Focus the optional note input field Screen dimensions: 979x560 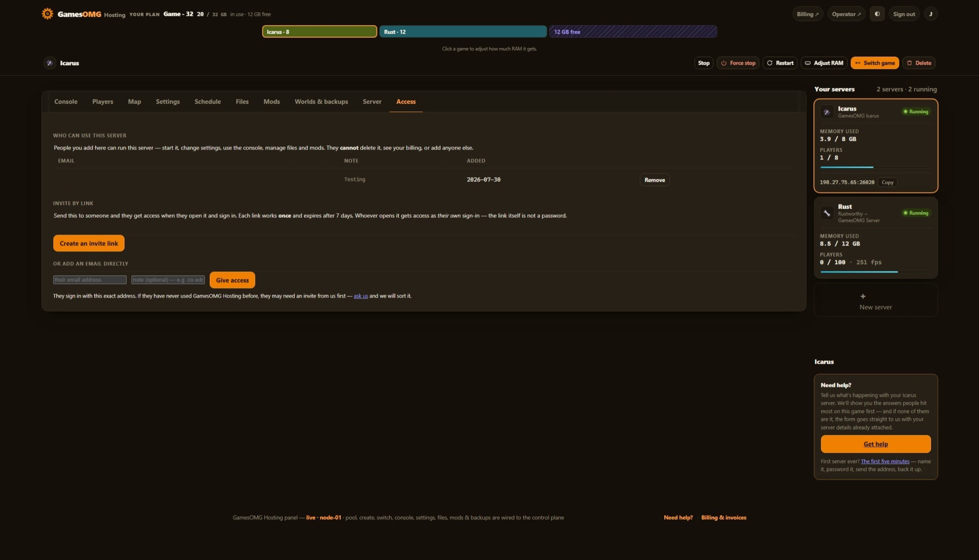tap(168, 280)
